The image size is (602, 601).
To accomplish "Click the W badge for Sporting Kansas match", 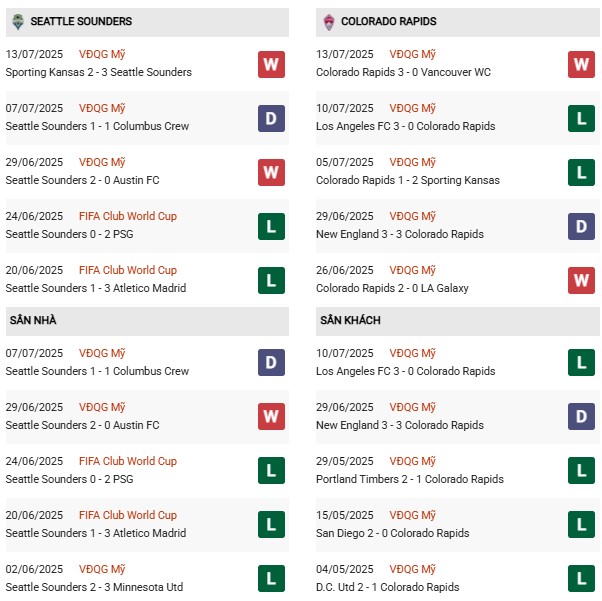I will tap(271, 64).
